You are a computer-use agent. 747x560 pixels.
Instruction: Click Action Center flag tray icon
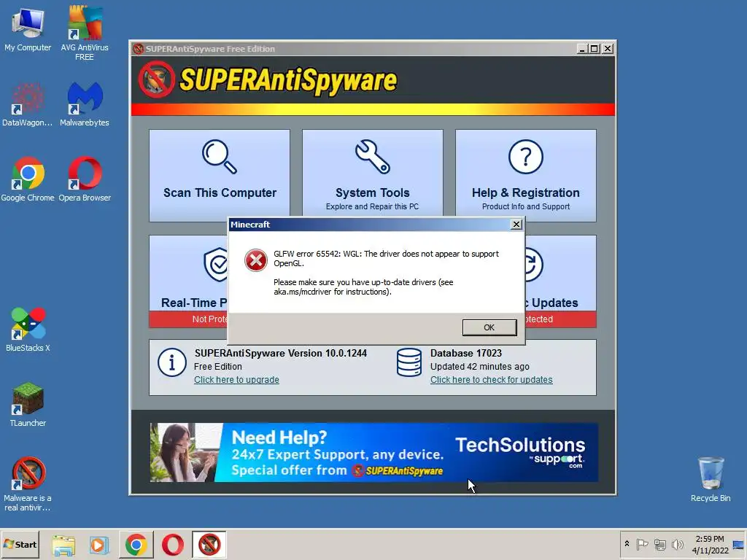(x=642, y=544)
